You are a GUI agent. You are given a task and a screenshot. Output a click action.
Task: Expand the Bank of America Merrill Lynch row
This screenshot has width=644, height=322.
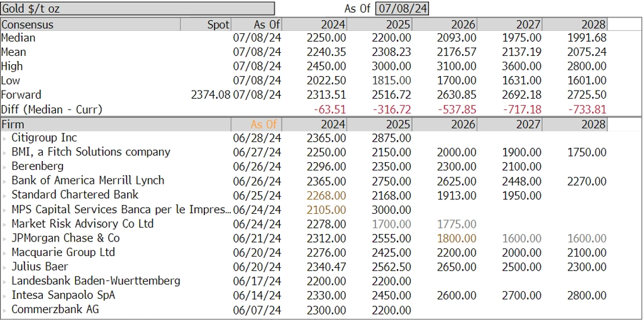4,181
